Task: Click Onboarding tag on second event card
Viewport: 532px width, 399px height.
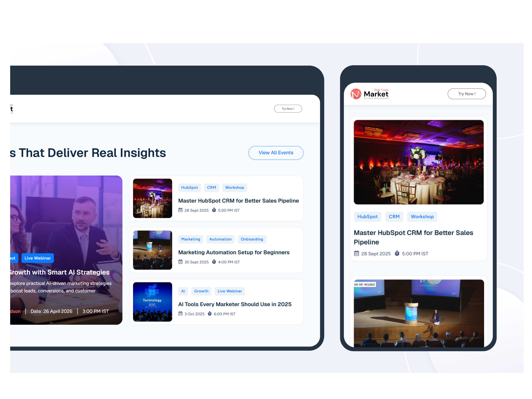Action: [252, 239]
